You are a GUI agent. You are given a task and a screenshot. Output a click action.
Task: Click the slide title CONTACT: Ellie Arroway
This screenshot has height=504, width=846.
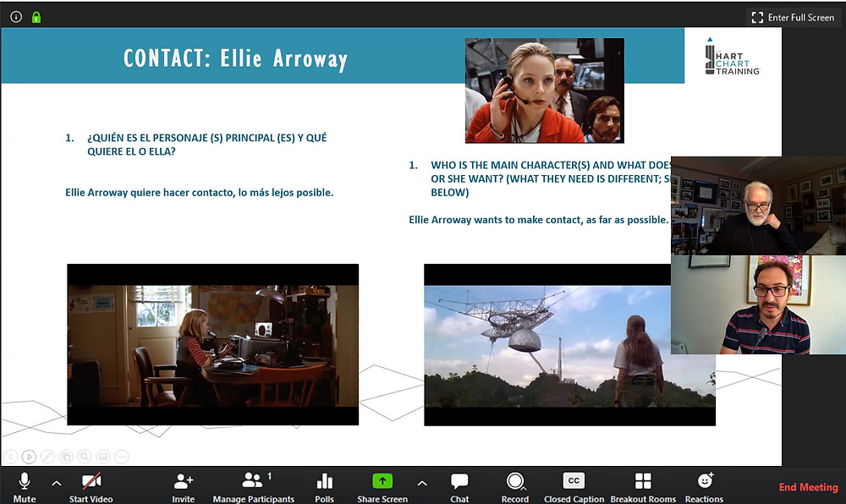point(235,58)
